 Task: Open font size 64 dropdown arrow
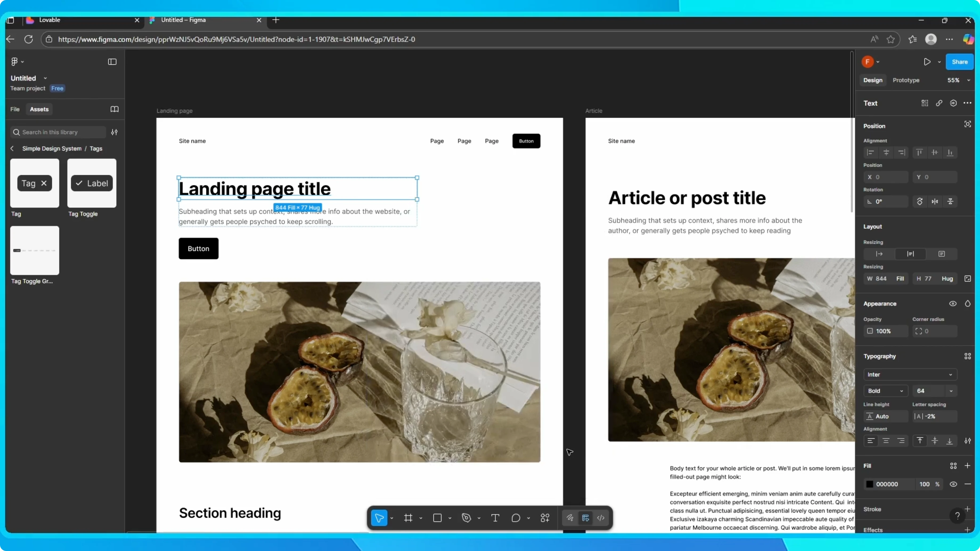click(951, 391)
